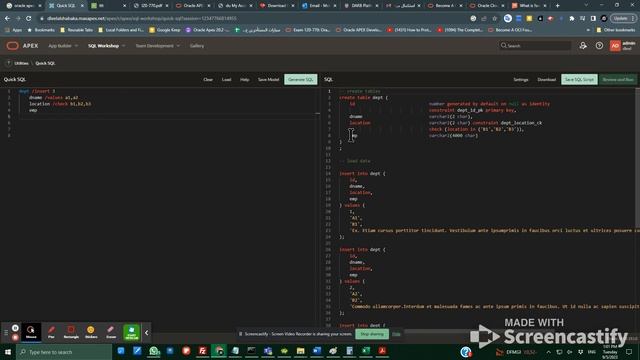
Task: Open the Gallery tab
Action: pyautogui.click(x=197, y=46)
